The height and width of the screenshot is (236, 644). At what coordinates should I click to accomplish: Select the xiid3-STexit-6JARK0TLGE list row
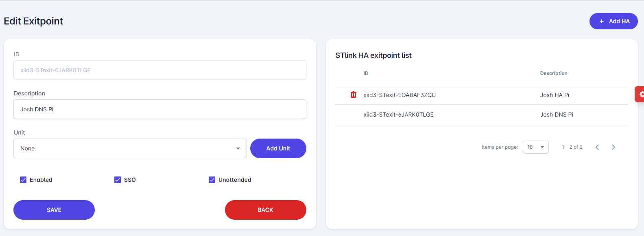399,115
